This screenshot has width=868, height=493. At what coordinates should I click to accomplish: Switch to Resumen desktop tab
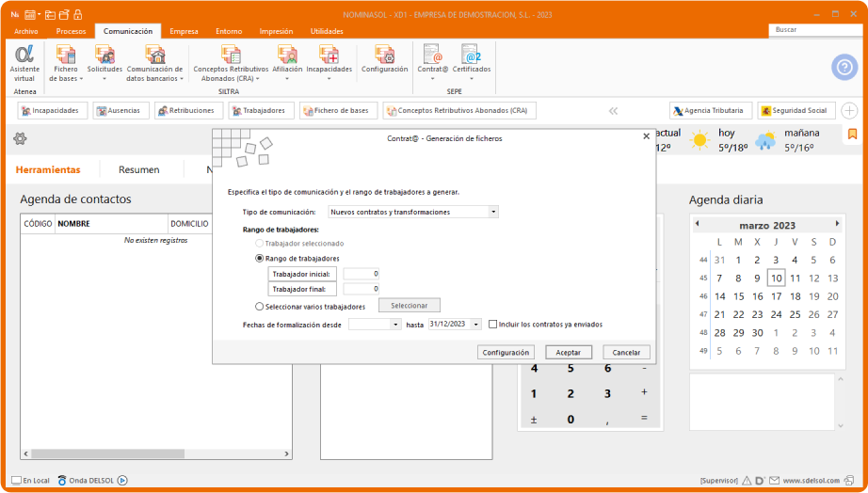[x=139, y=170]
